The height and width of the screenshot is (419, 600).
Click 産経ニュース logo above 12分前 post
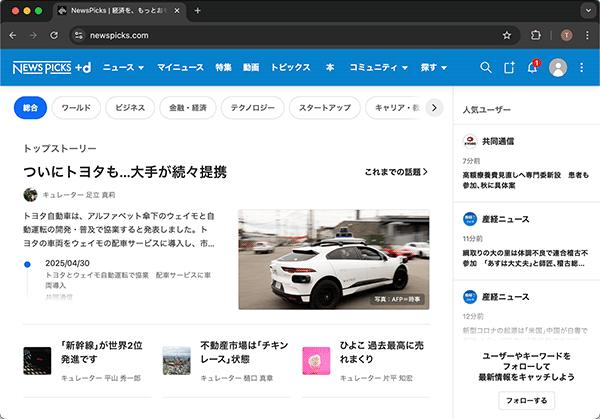point(470,297)
